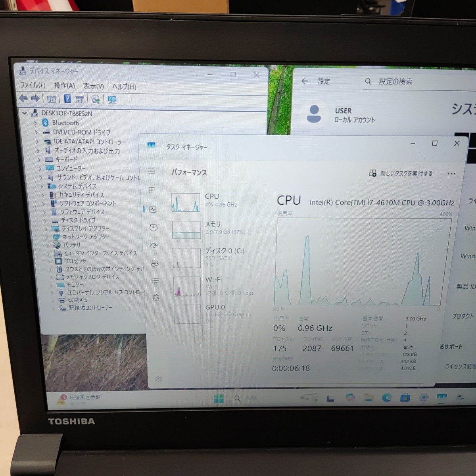Select the 印刷キュー tree item
The width and height of the screenshot is (476, 476).
(79, 300)
